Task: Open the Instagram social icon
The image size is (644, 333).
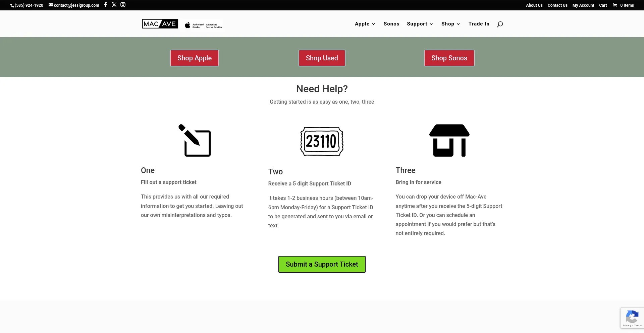Action: (123, 5)
